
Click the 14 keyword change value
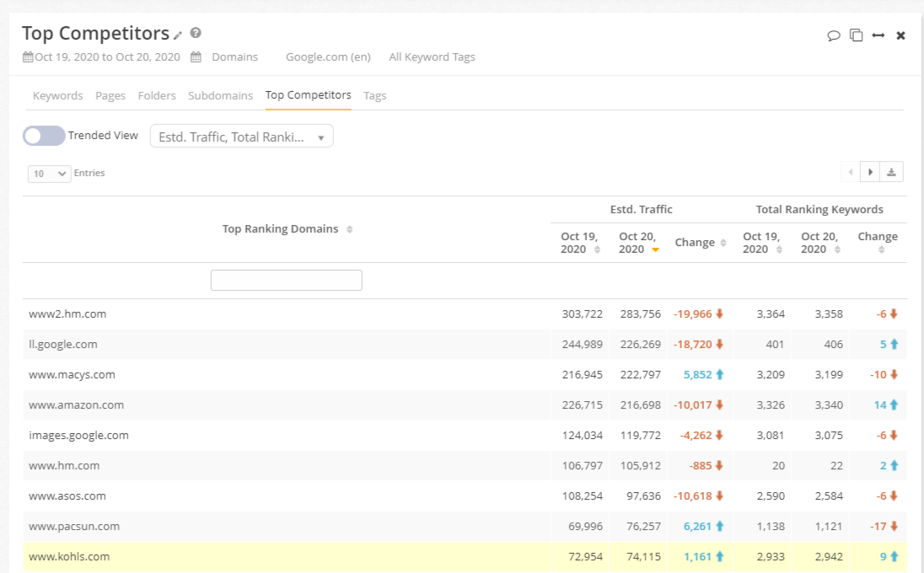[880, 405]
